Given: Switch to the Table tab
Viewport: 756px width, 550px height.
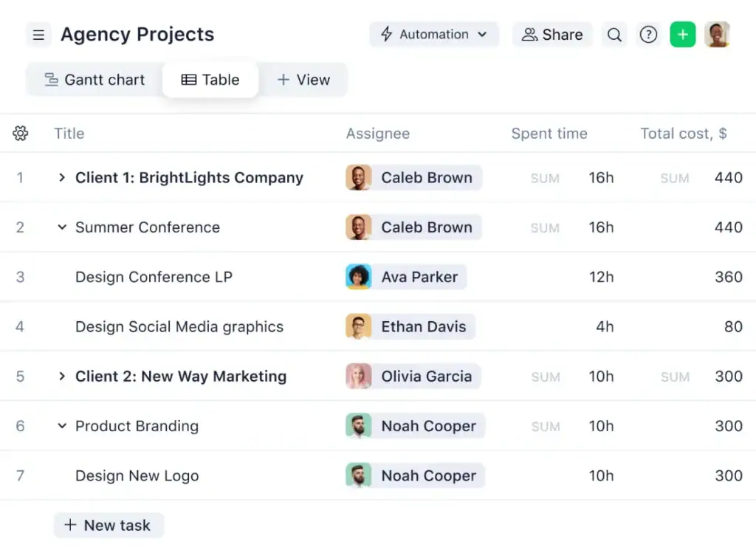Looking at the screenshot, I should 210,79.
